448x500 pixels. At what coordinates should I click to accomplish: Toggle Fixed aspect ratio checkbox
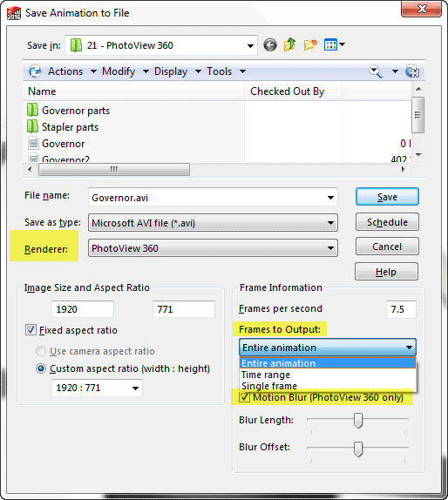tap(31, 330)
